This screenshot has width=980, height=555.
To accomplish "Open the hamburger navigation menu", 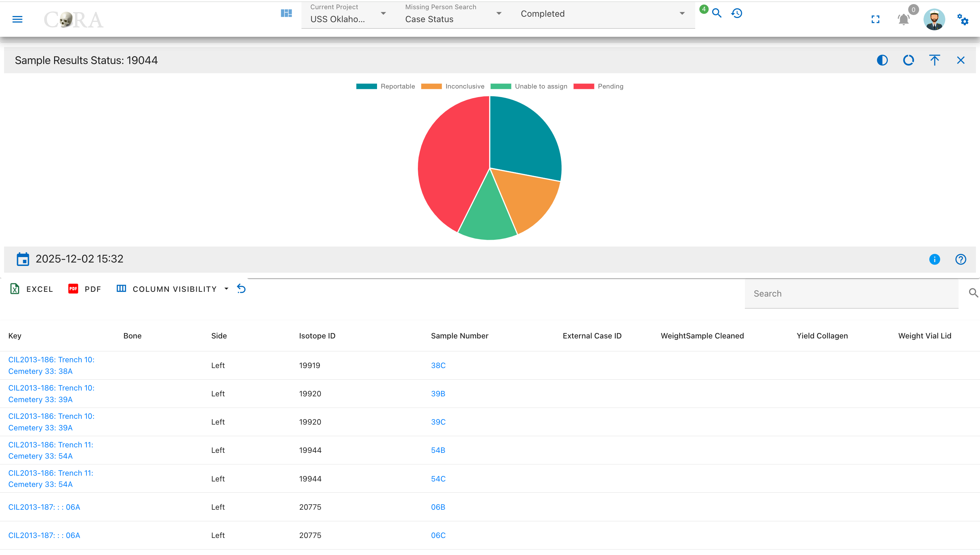I will (17, 19).
